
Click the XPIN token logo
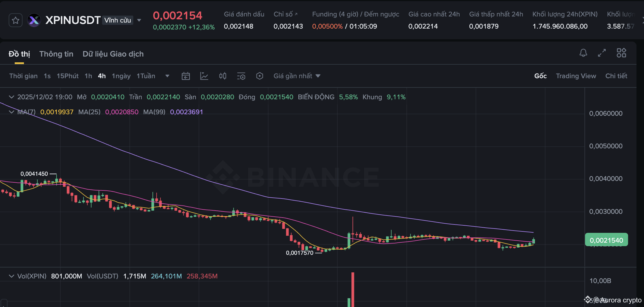[x=34, y=20]
